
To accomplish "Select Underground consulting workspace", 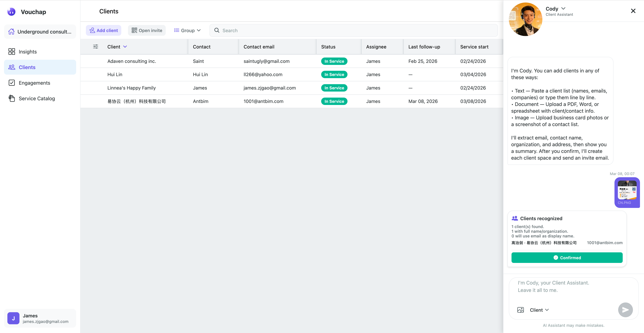I will 40,32.
